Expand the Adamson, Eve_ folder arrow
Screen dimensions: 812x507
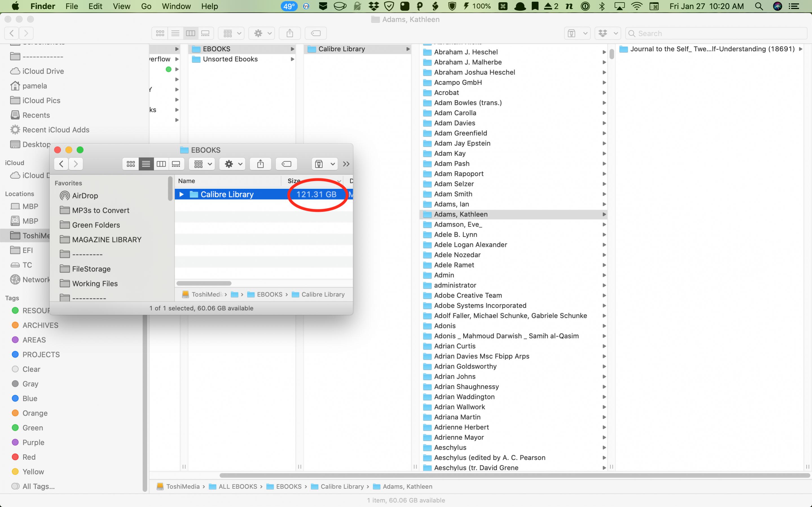tap(604, 224)
